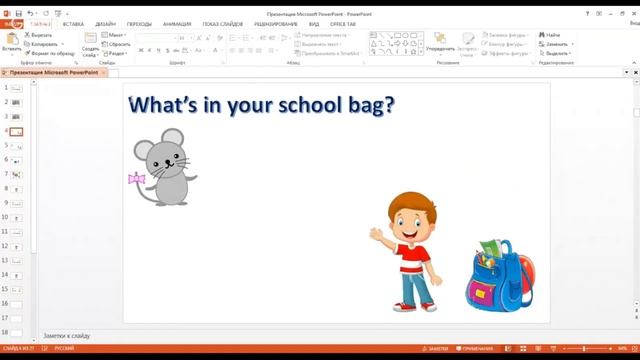640x360 pixels.
Task: Click Cut (Вырезать) scissors command
Action: tap(38, 35)
